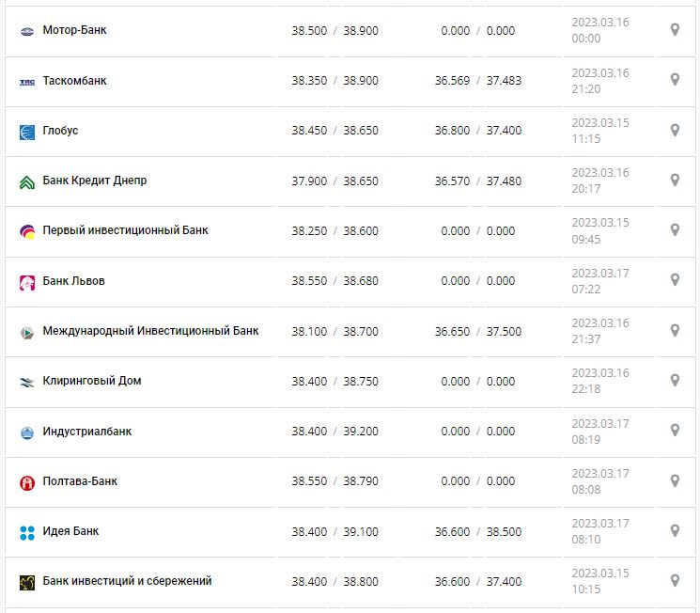
Task: Click the Полтава-Банк rate 38.550 / 38.790
Action: pos(334,481)
